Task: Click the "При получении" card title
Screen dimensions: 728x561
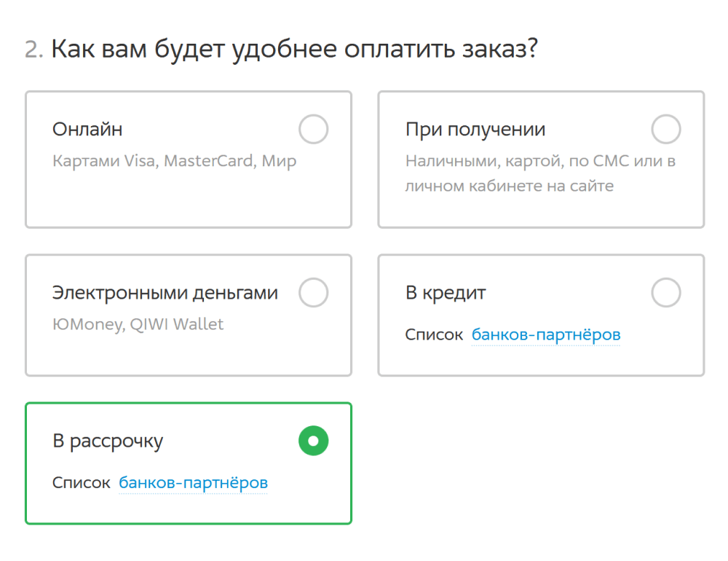Action: (475, 130)
